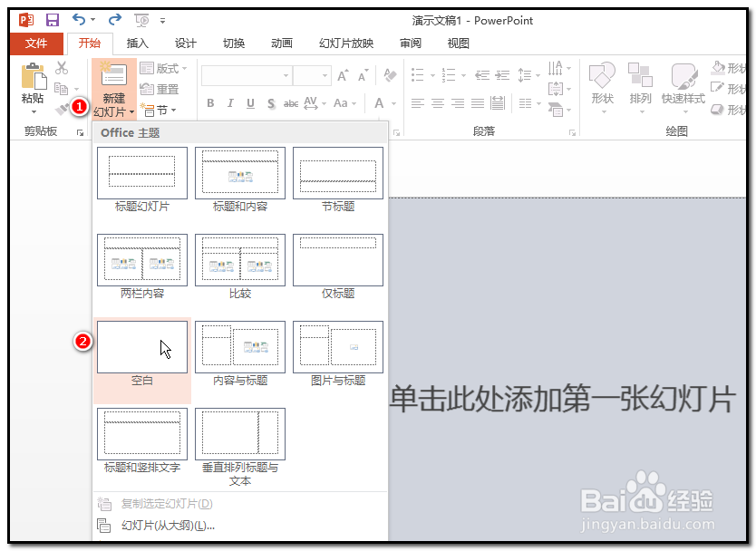
Task: Select the 图片与标题 layout thumbnail
Action: [x=338, y=347]
